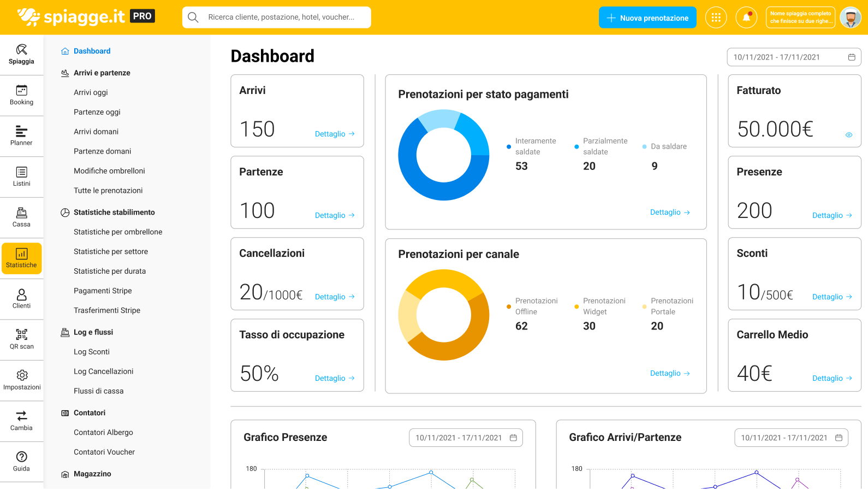Screen dimensions: 868x489
Task: Open Dettaglio link in Arrivi card
Action: 335,134
